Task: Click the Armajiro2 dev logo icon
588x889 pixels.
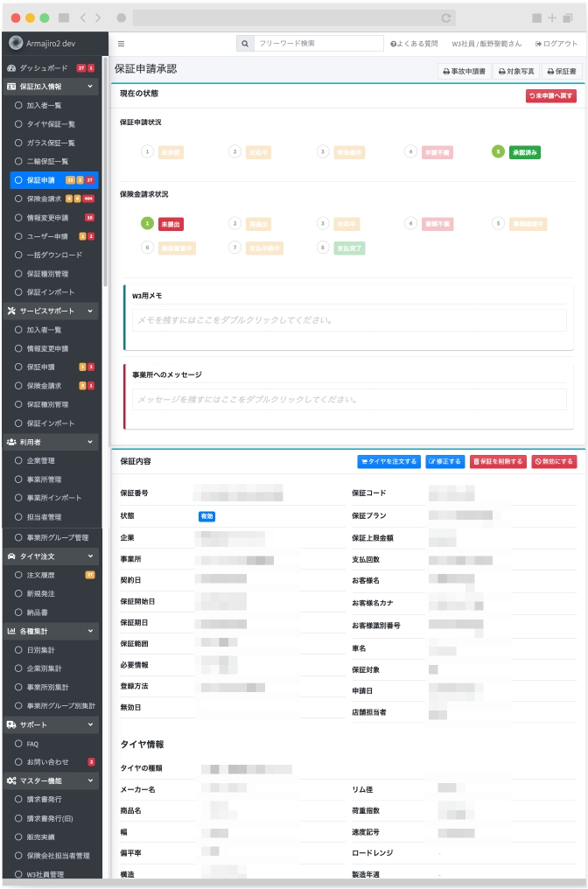Action: click(15, 43)
